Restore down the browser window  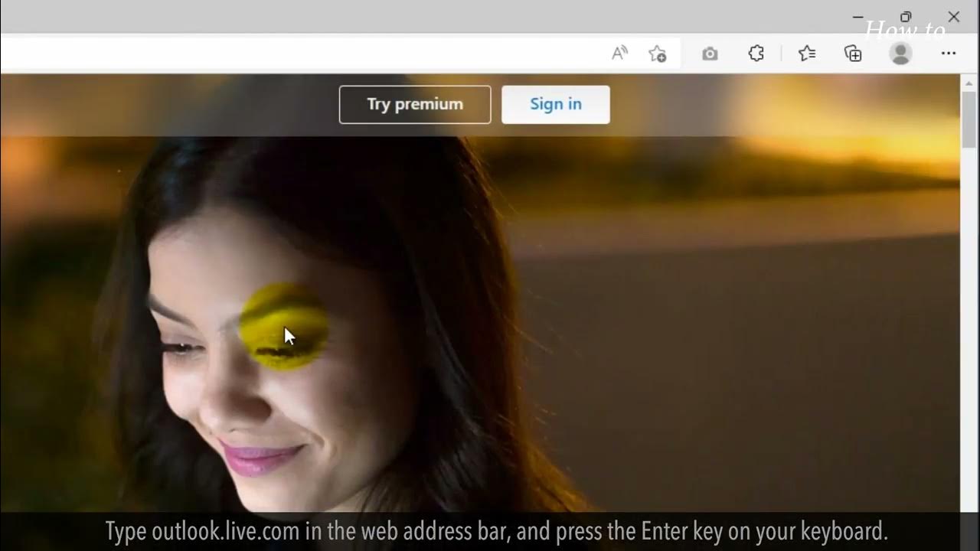[x=906, y=17]
